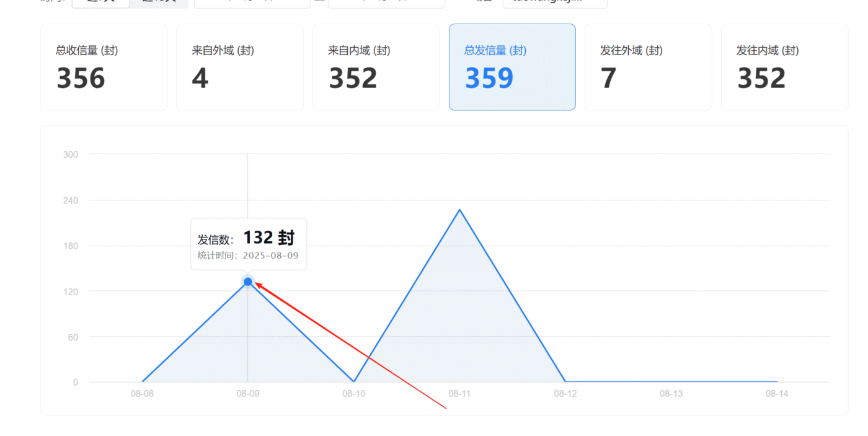
Task: Switch to the 发往内域 card
Action: (x=784, y=67)
